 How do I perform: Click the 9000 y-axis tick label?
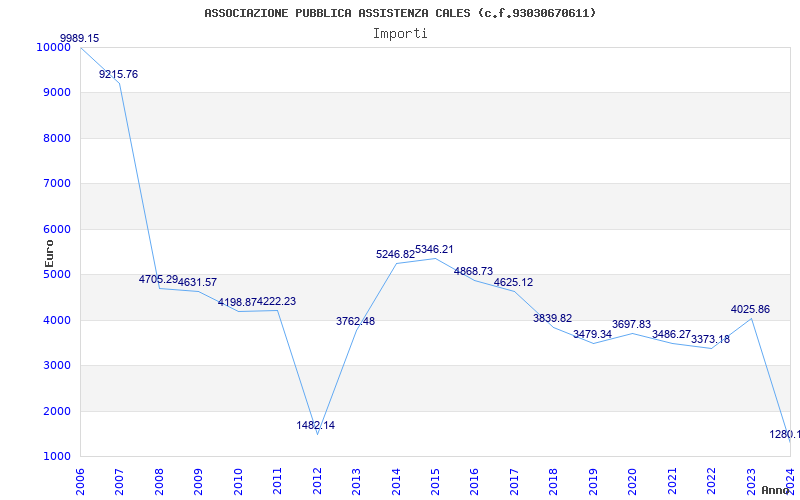pyautogui.click(x=57, y=93)
